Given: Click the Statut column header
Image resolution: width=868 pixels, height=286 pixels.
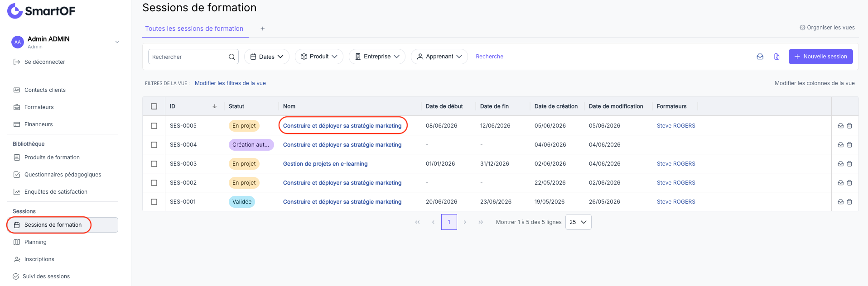Looking at the screenshot, I should (236, 106).
